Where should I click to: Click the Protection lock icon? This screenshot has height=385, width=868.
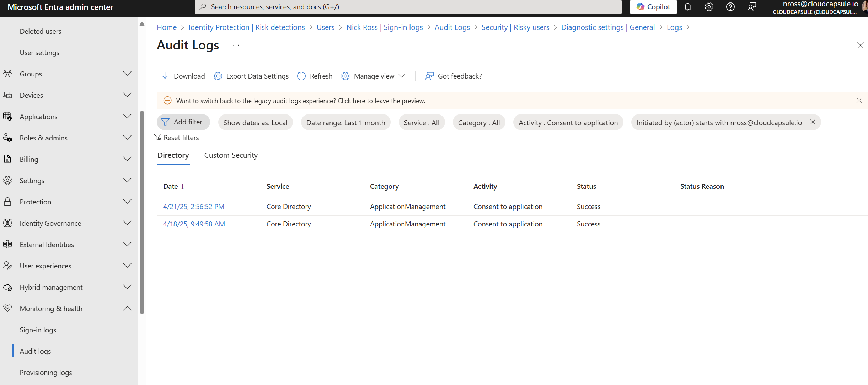pyautogui.click(x=7, y=202)
